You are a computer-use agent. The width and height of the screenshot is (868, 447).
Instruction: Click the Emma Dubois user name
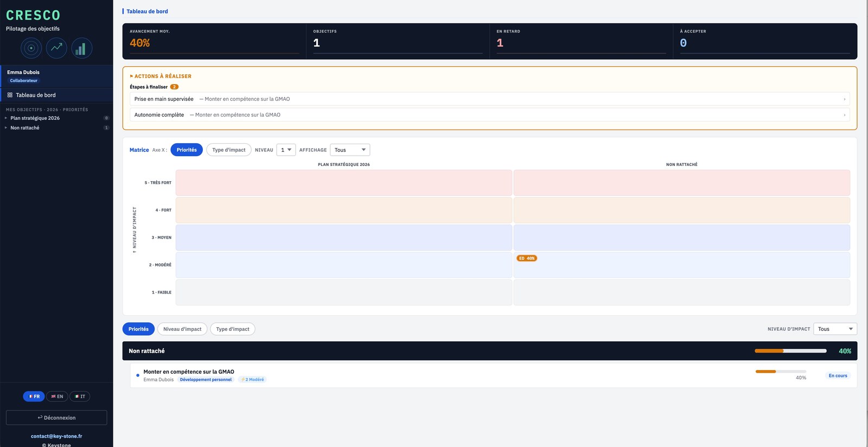click(23, 72)
